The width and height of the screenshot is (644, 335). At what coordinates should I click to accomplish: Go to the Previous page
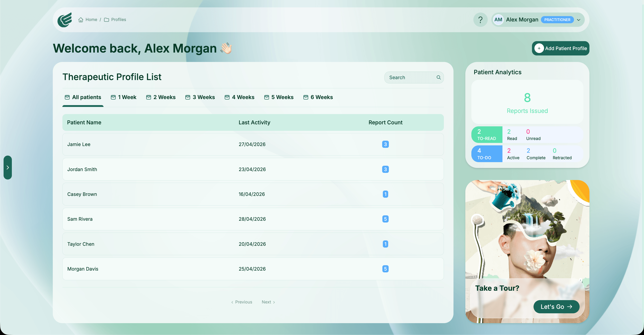241,302
